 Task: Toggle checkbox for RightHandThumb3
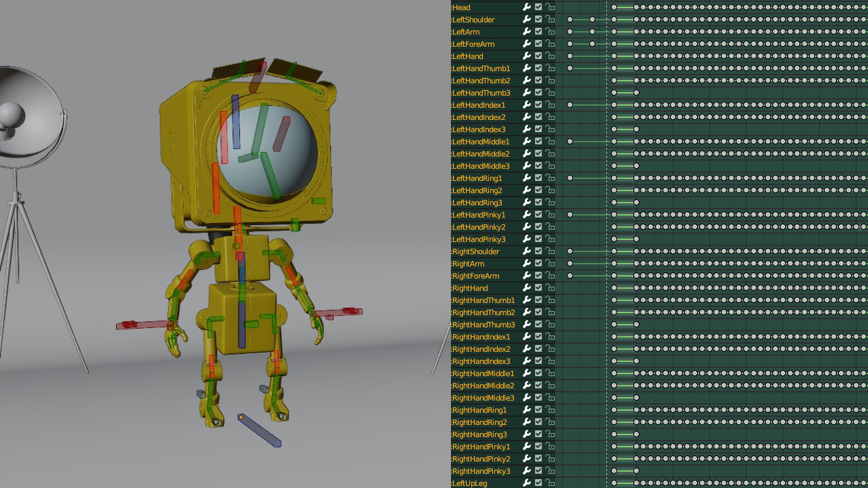538,324
